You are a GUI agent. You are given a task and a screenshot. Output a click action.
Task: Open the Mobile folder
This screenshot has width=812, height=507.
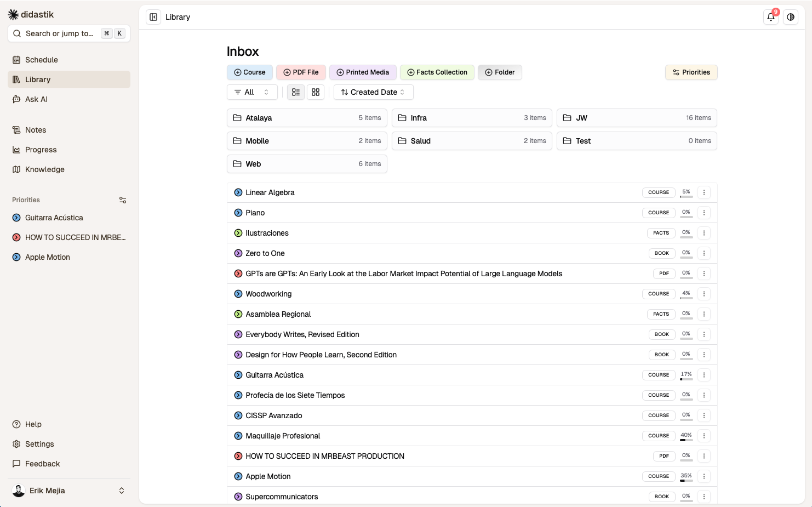pyautogui.click(x=307, y=141)
